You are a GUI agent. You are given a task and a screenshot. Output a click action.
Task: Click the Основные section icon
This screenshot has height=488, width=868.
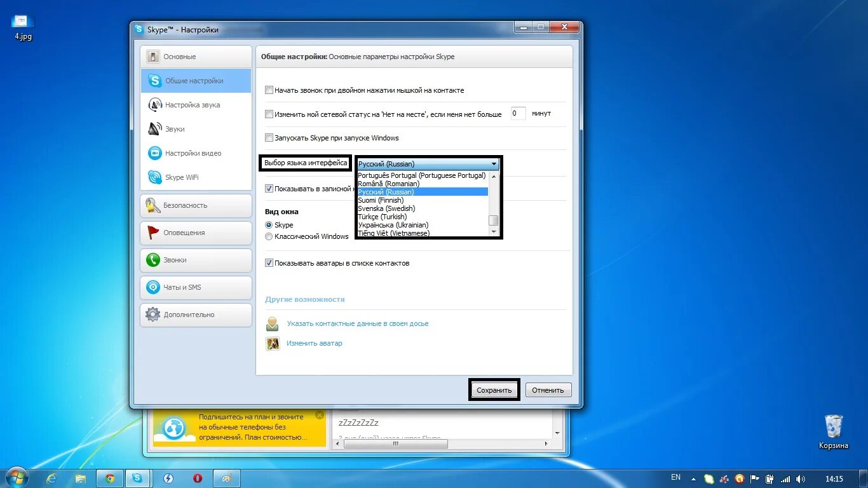click(x=153, y=57)
